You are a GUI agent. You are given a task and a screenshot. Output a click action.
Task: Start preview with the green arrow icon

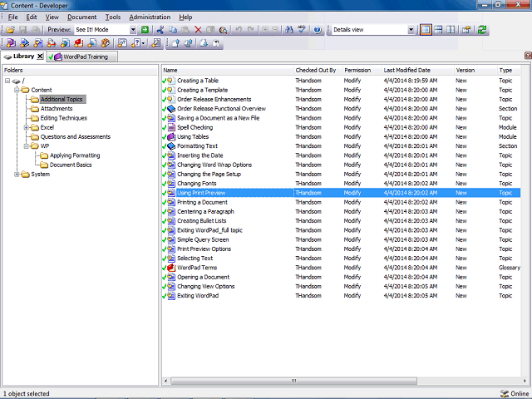(145, 30)
